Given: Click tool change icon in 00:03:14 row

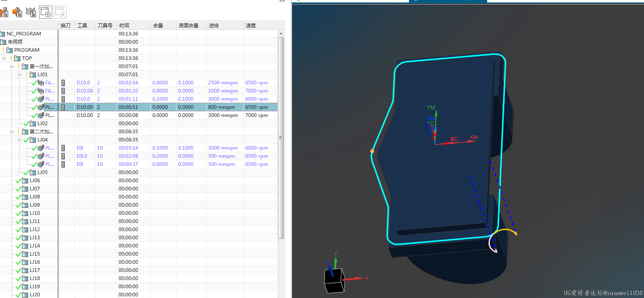Looking at the screenshot, I should (63, 148).
